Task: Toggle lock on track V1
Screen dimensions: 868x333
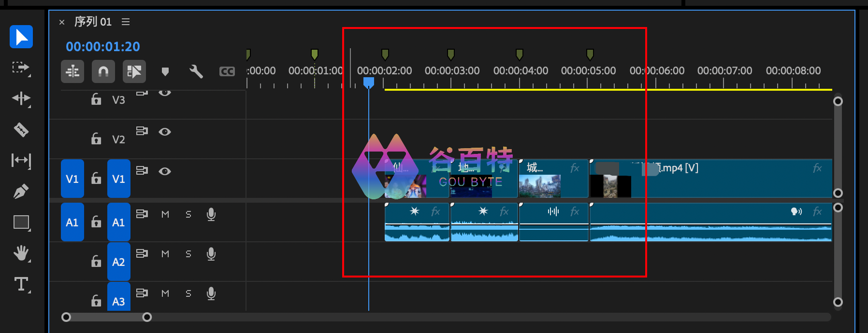Action: point(96,179)
